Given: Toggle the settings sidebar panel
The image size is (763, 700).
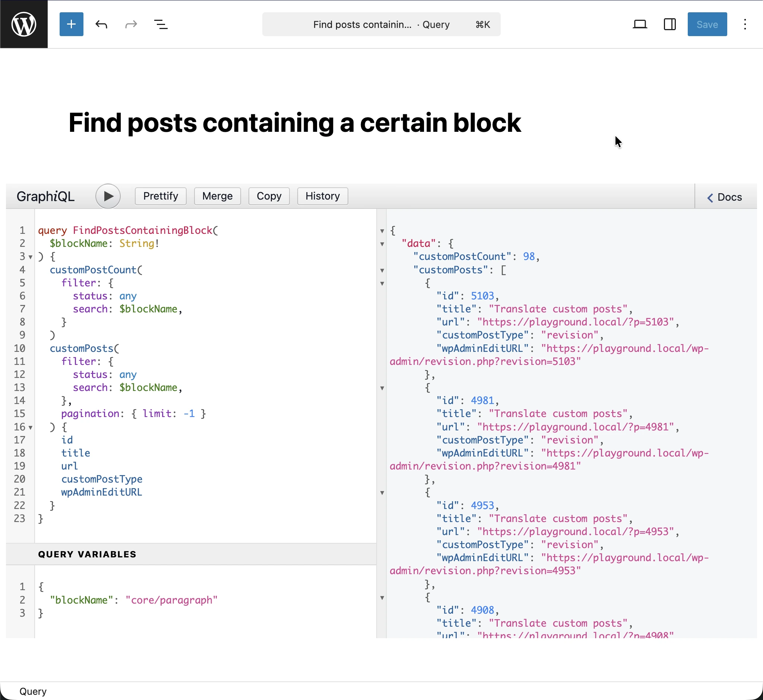Looking at the screenshot, I should pos(669,24).
